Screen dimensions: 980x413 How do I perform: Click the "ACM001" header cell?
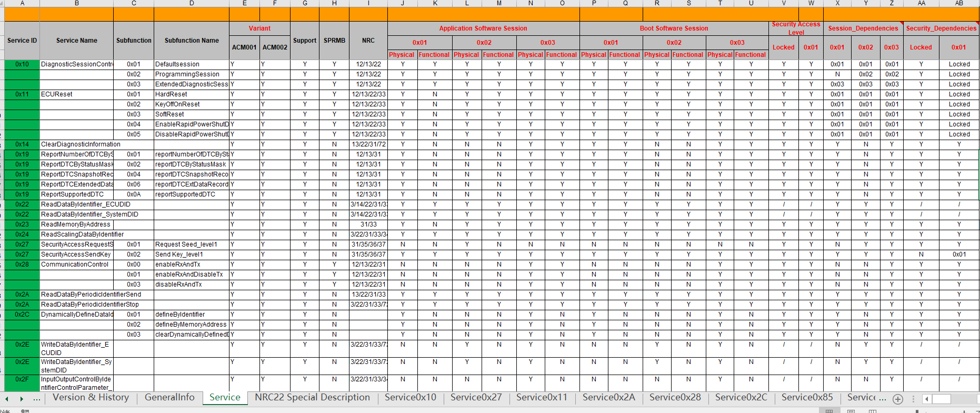[x=244, y=47]
